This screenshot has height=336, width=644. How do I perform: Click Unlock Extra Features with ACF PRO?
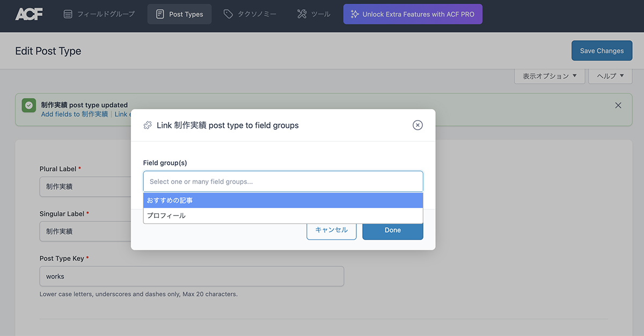(413, 14)
